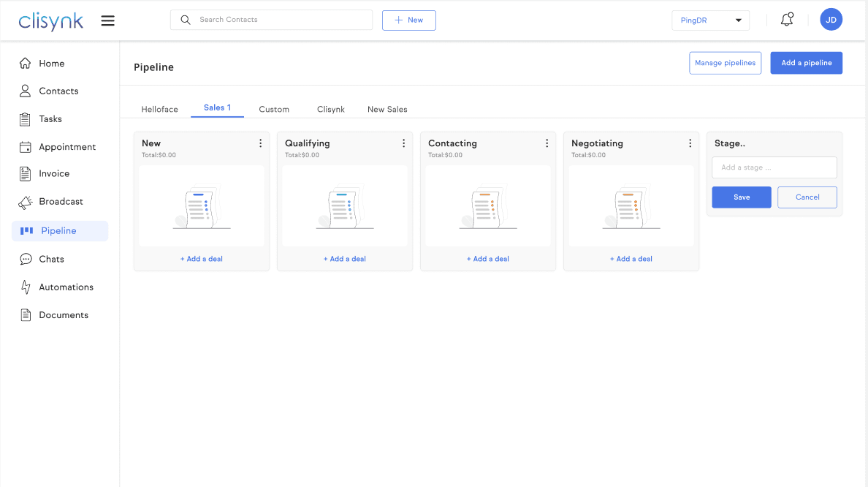
Task: Click the search magnifier icon
Action: tap(186, 20)
